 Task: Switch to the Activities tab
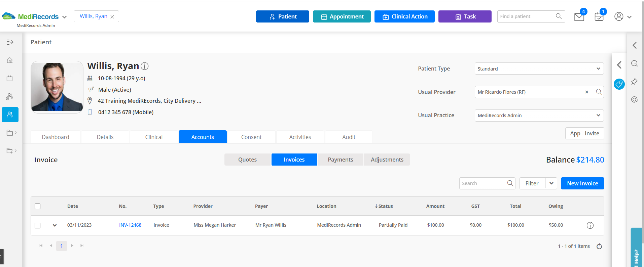pos(300,137)
